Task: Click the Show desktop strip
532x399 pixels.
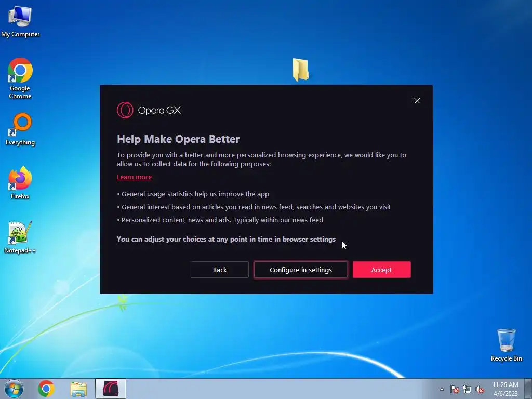Action: (528, 389)
